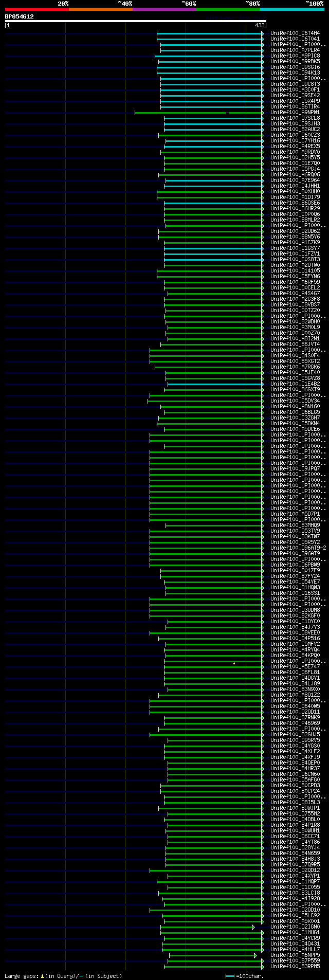Open hit UniRef100_Q96AT9
This screenshot has width=329, height=980.
click(x=295, y=553)
